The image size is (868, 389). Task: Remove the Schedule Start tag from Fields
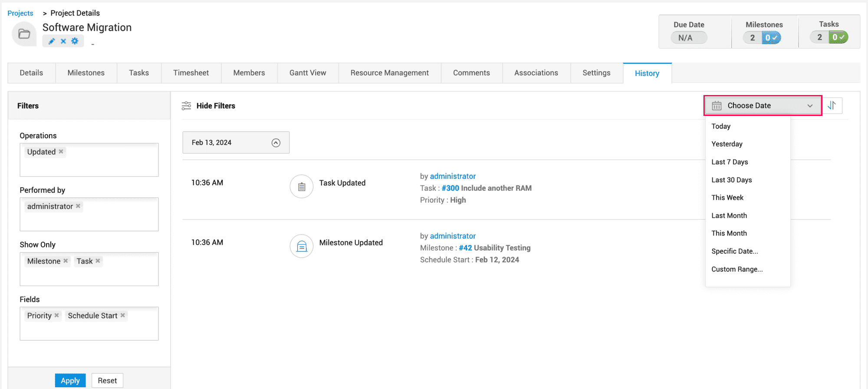pos(123,316)
